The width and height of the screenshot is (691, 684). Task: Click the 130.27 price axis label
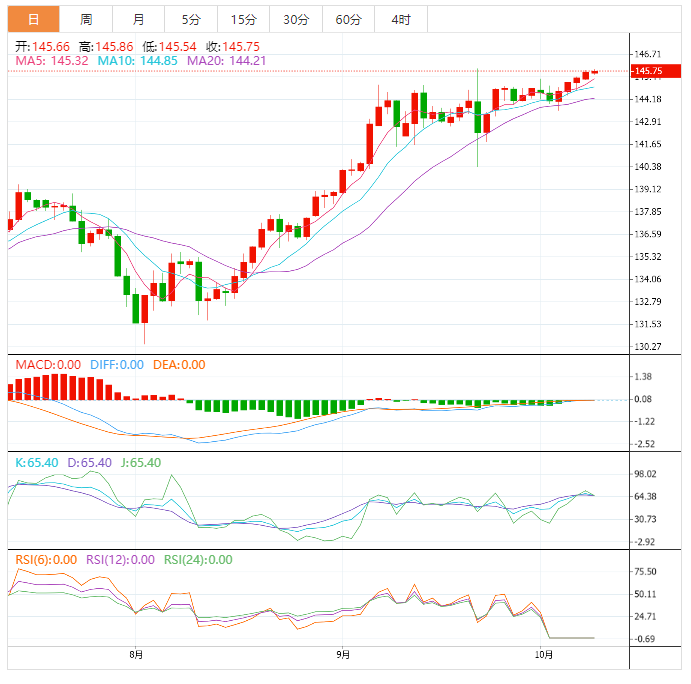point(648,346)
